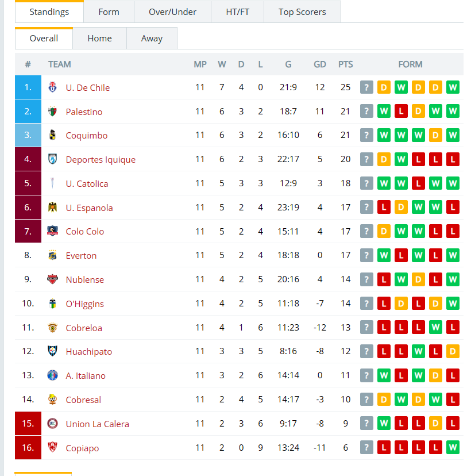This screenshot has width=471, height=476.
Task: Open the Cobreloa team page link
Action: tap(84, 328)
